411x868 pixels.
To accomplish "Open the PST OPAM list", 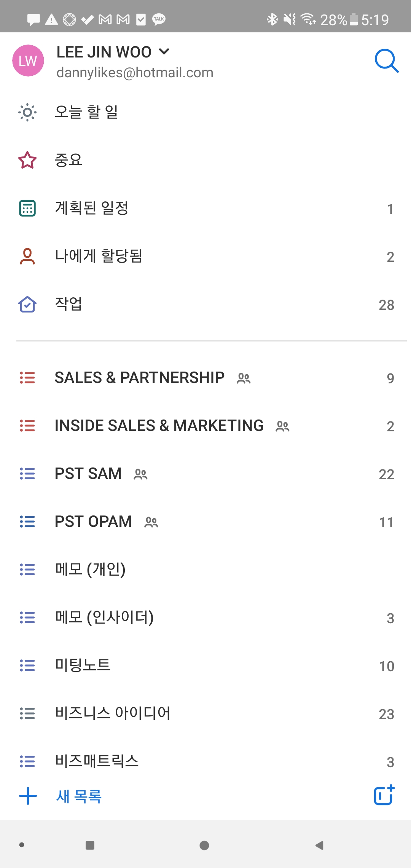I will (x=93, y=522).
